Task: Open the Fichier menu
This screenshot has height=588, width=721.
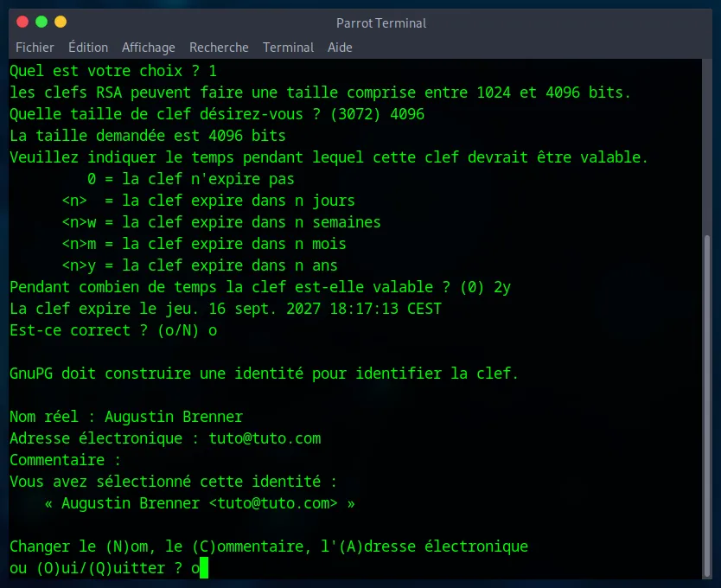Action: [35, 48]
